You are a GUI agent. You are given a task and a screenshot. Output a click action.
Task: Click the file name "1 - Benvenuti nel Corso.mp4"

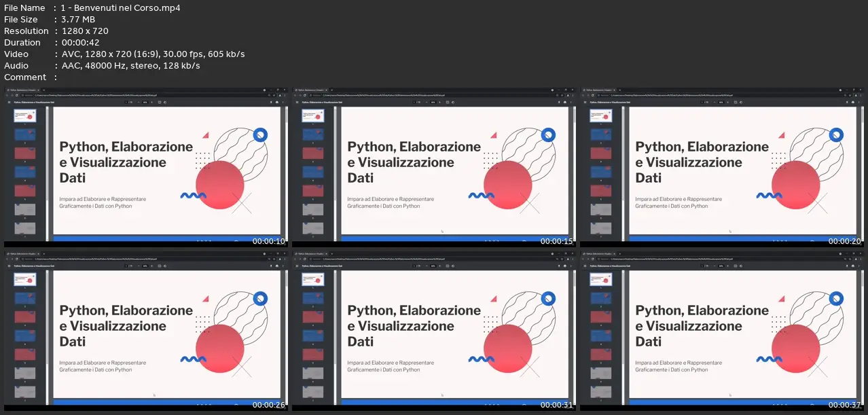coord(120,7)
